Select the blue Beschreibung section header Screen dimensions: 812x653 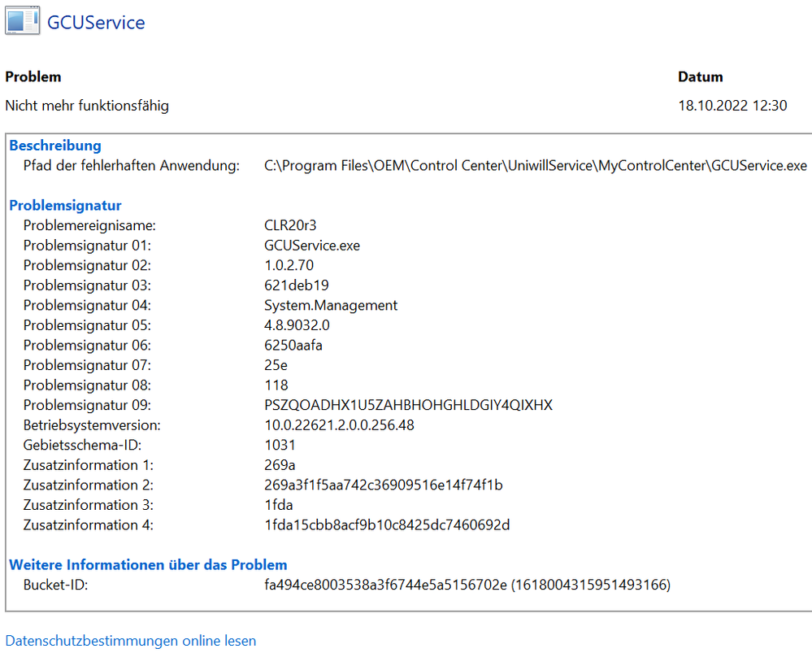point(54,146)
